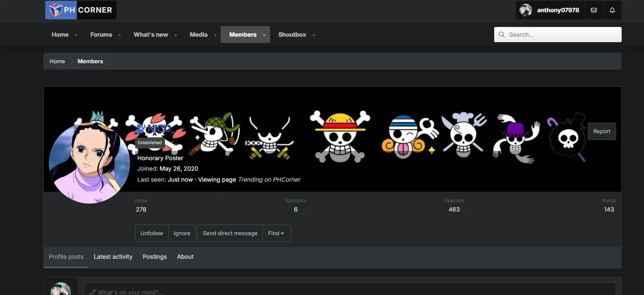
Task: Click the Unfollow button
Action: [152, 233]
